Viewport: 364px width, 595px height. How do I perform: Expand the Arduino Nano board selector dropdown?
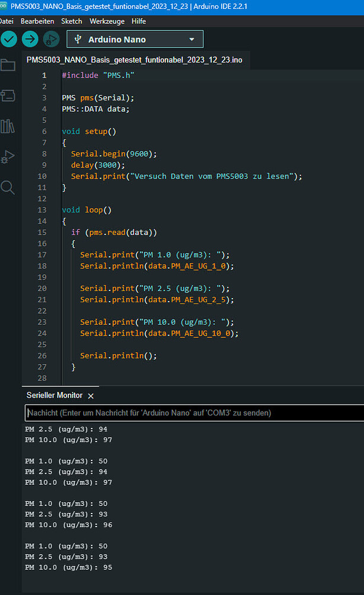(135, 39)
